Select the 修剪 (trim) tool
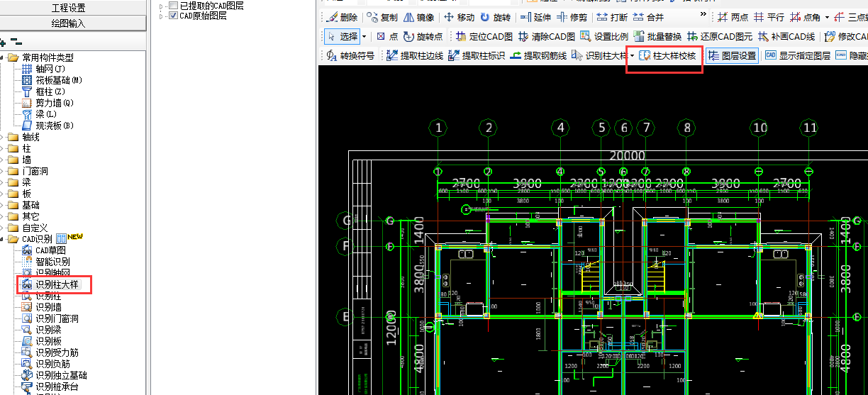 572,17
